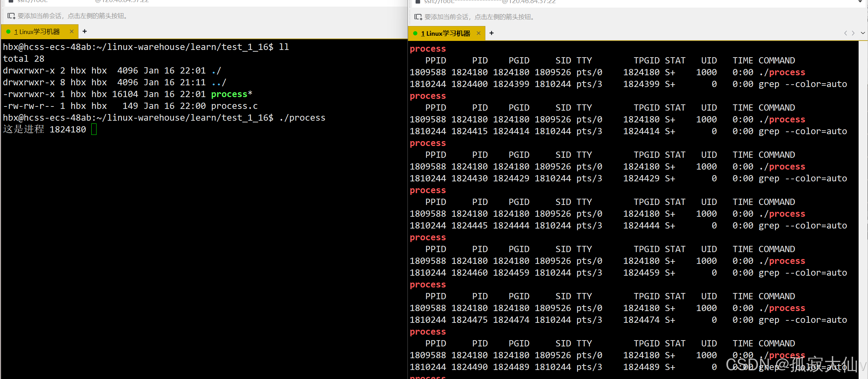Click first PPID column header in right terminal
Image resolution: width=868 pixels, height=379 pixels.
coord(436,60)
